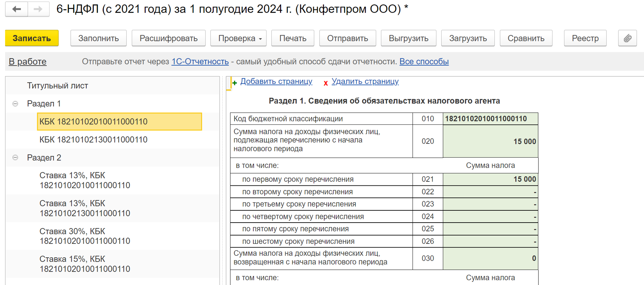
Task: Follow the 1С-Отчетность link
Action: coord(200,62)
